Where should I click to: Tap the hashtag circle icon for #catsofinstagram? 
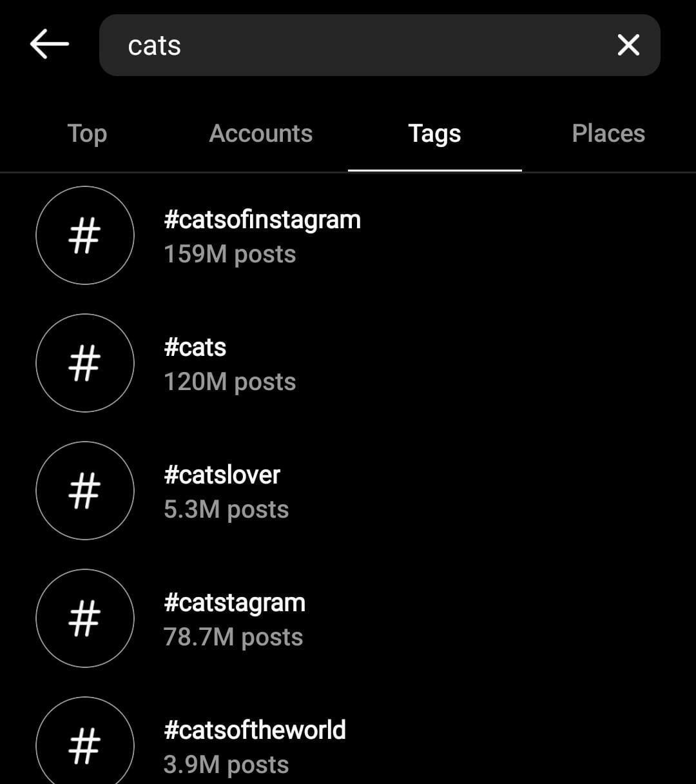coord(85,235)
